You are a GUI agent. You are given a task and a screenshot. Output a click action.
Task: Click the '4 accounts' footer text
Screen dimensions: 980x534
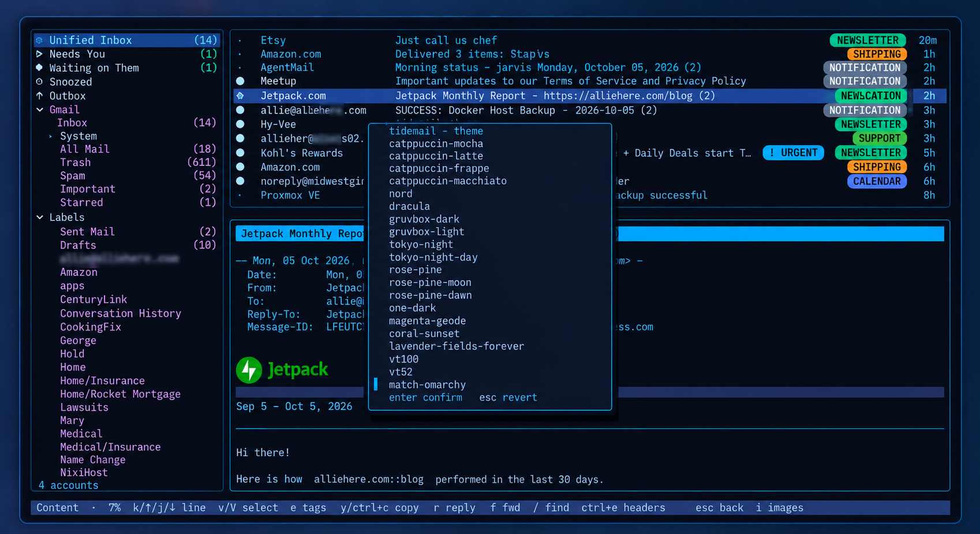click(68, 486)
